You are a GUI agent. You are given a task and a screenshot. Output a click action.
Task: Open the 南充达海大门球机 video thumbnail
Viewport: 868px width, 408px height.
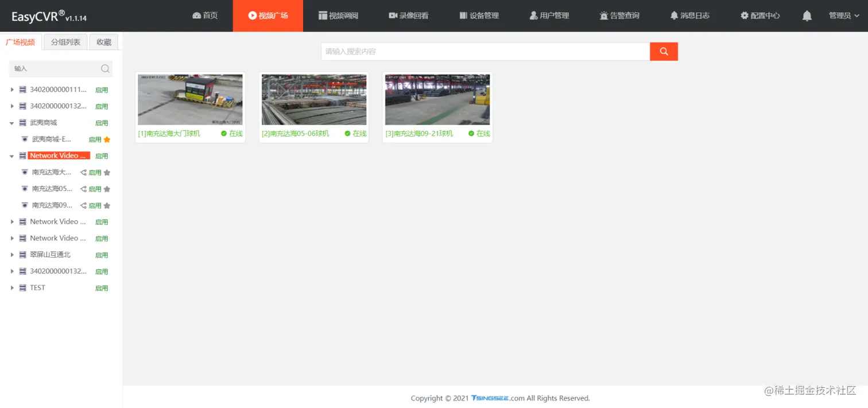(x=190, y=100)
